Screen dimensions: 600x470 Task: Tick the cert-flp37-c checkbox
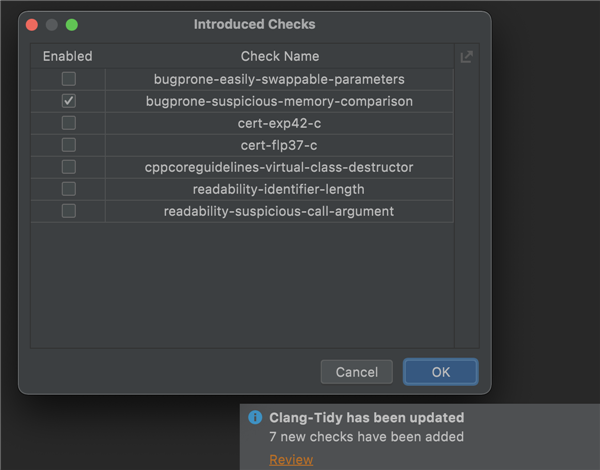tap(68, 145)
